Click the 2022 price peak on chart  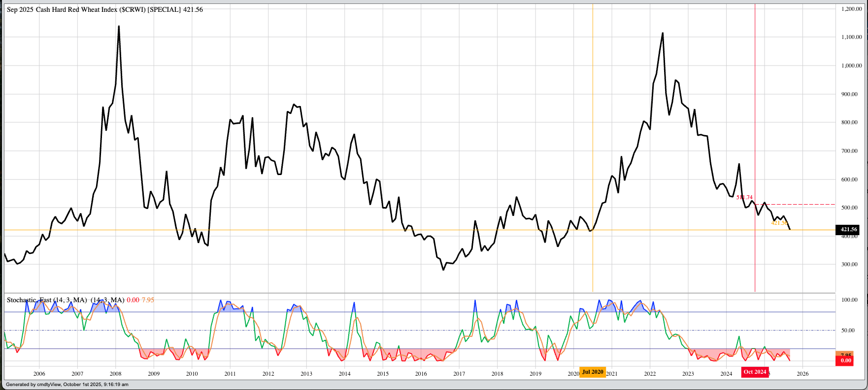point(663,34)
